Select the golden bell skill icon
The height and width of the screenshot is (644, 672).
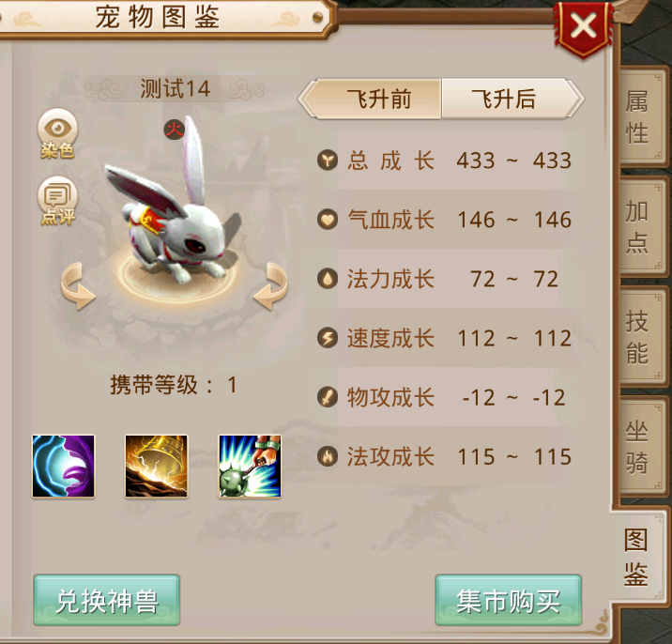click(157, 466)
